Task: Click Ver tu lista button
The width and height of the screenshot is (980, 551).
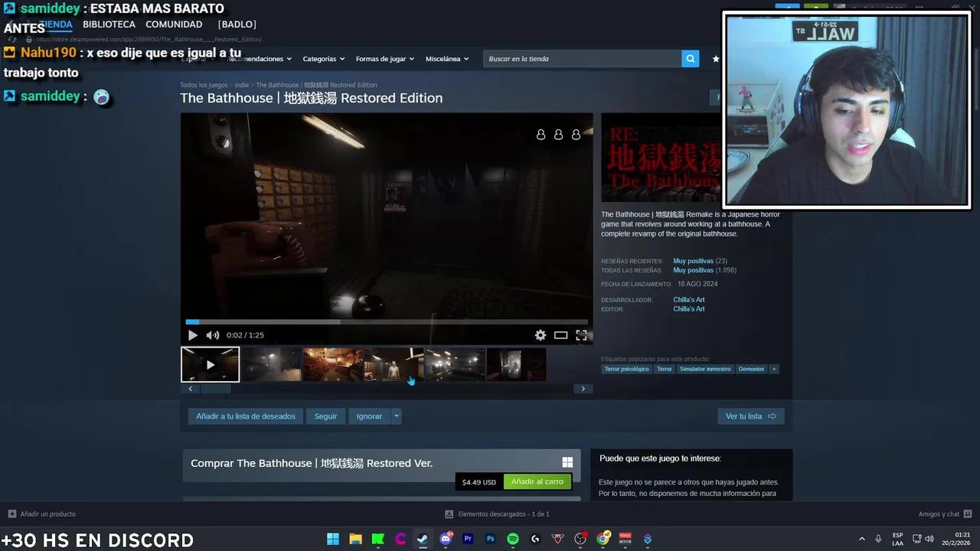Action: point(750,416)
